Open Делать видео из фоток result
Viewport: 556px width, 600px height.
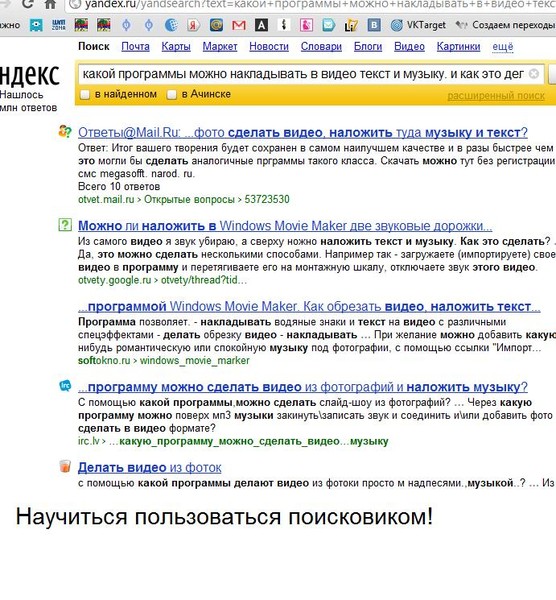coord(150,468)
